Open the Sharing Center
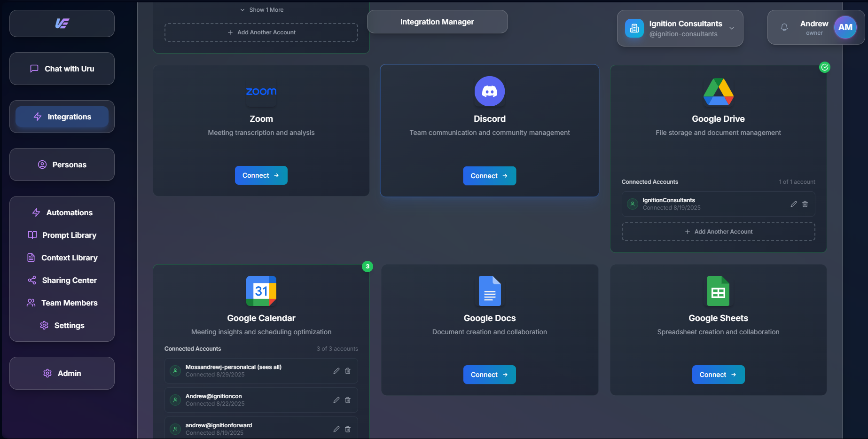This screenshot has height=439, width=868. coord(62,280)
